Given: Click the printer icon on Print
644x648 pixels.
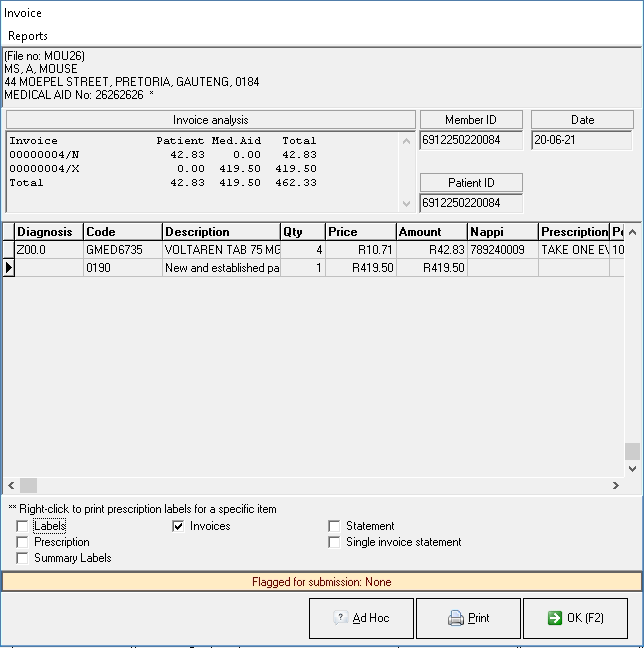Looking at the screenshot, I should (456, 618).
